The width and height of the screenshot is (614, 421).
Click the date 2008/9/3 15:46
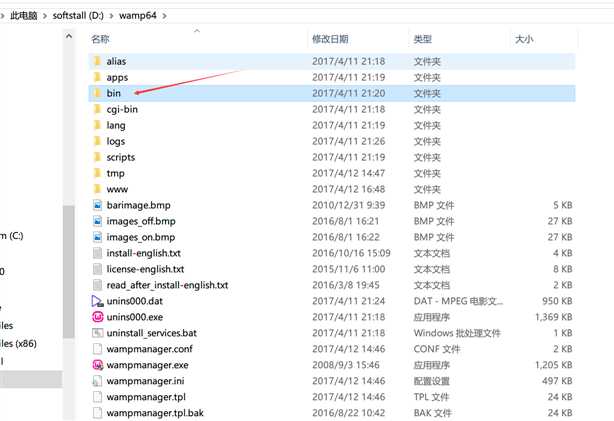point(346,365)
